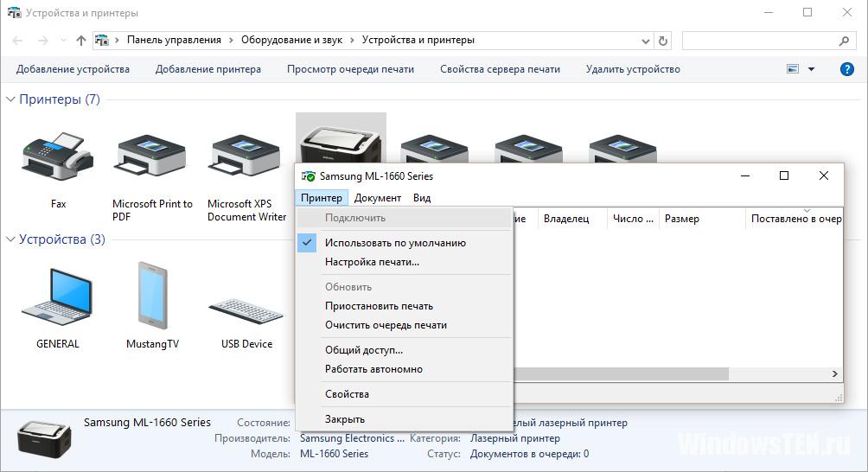Open the Help question mark icon
This screenshot has width=868, height=472.
click(x=846, y=69)
